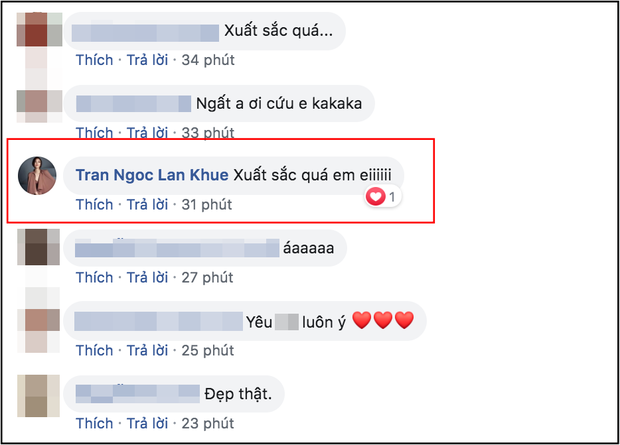
Task: Click the heart reaction icon on Lan Khue's comment
Action: 375,197
